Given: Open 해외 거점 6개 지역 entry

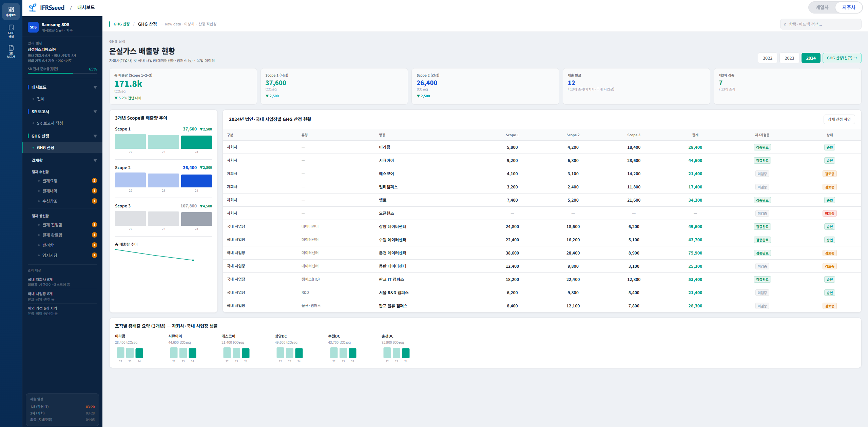Looking at the screenshot, I should (62, 310).
